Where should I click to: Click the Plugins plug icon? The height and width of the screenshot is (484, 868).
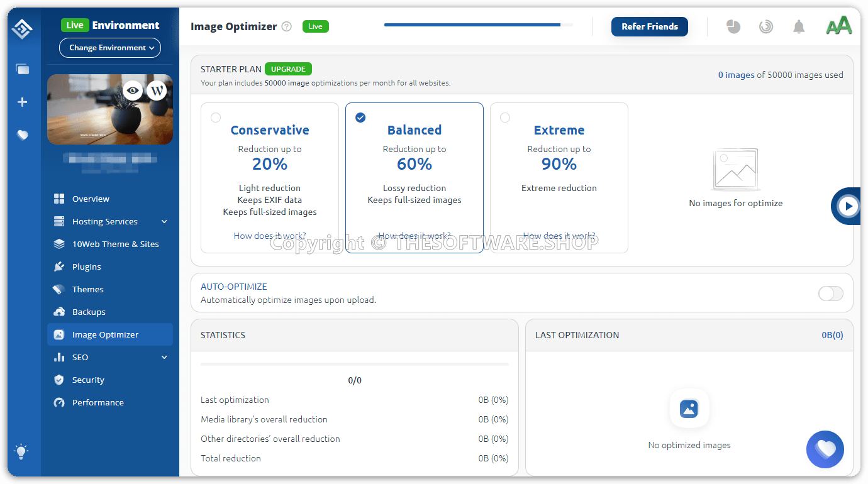pos(59,267)
